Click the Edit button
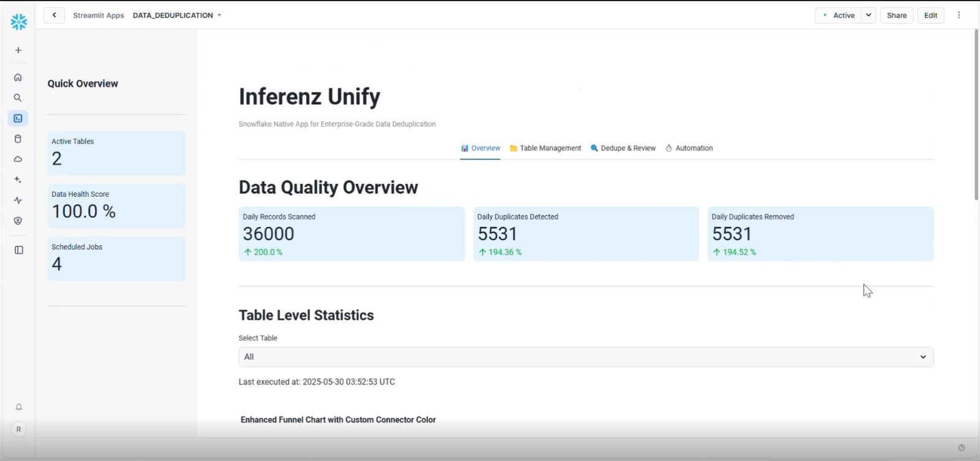The image size is (980, 461). point(931,15)
